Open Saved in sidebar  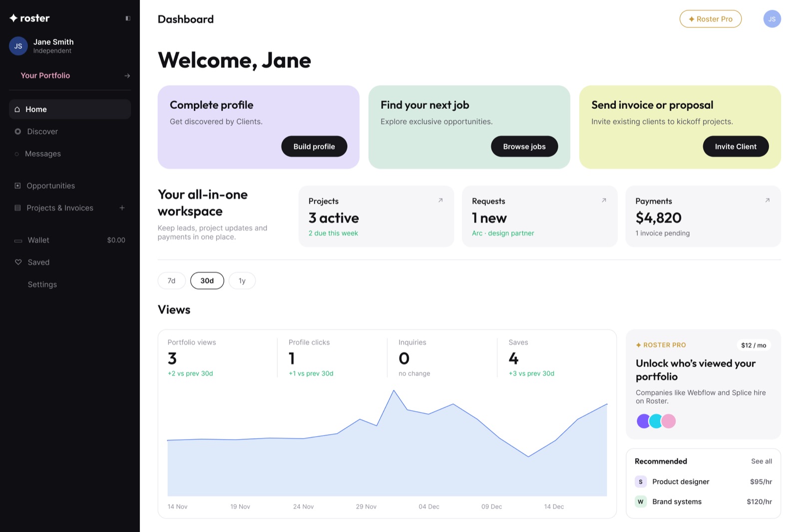click(70, 262)
